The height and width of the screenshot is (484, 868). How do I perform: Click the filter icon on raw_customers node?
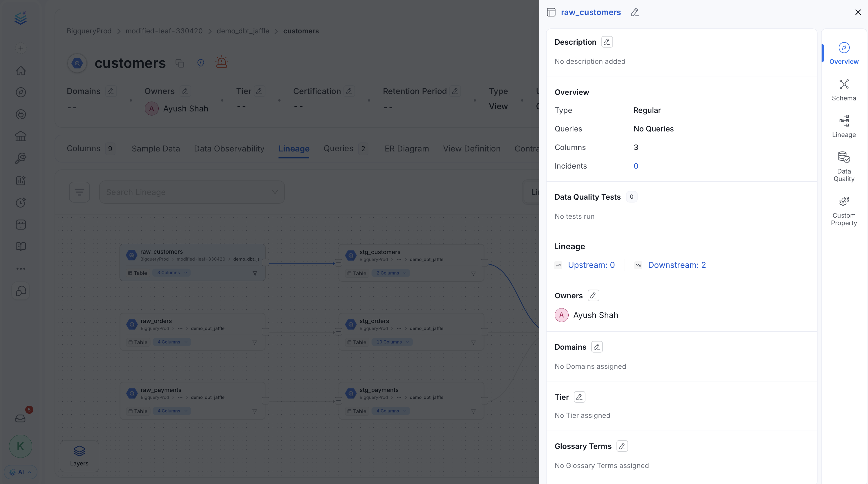[255, 273]
